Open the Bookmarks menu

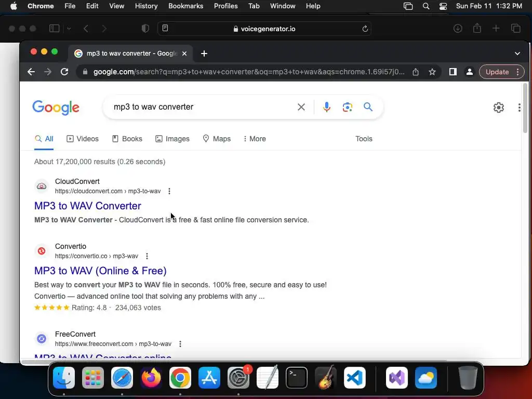coord(185,6)
